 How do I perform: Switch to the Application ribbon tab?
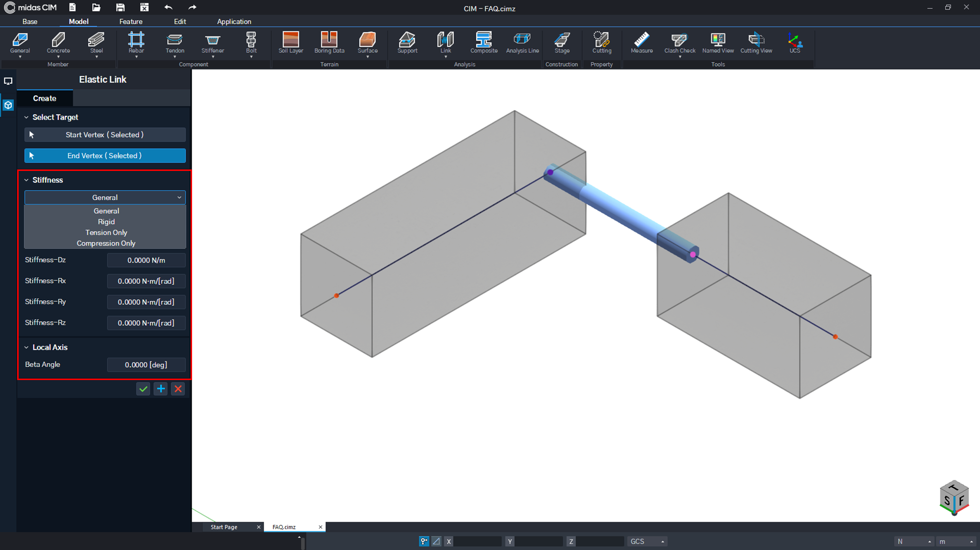(234, 22)
